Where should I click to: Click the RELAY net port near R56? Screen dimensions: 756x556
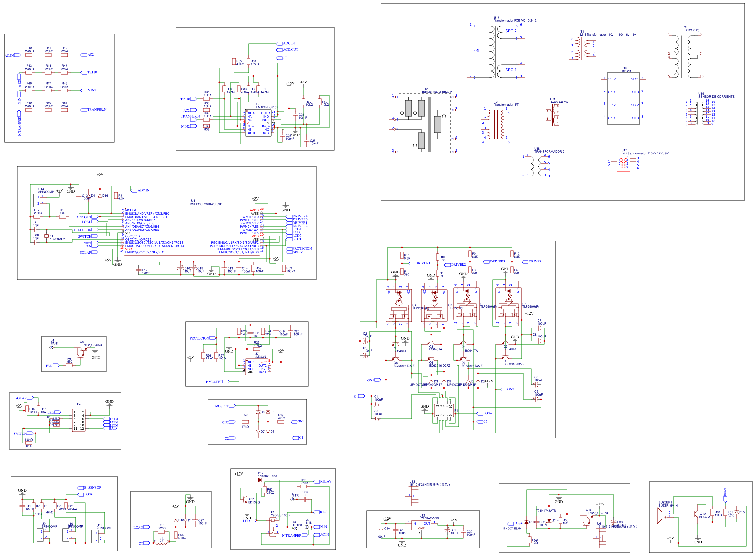pyautogui.click(x=317, y=482)
